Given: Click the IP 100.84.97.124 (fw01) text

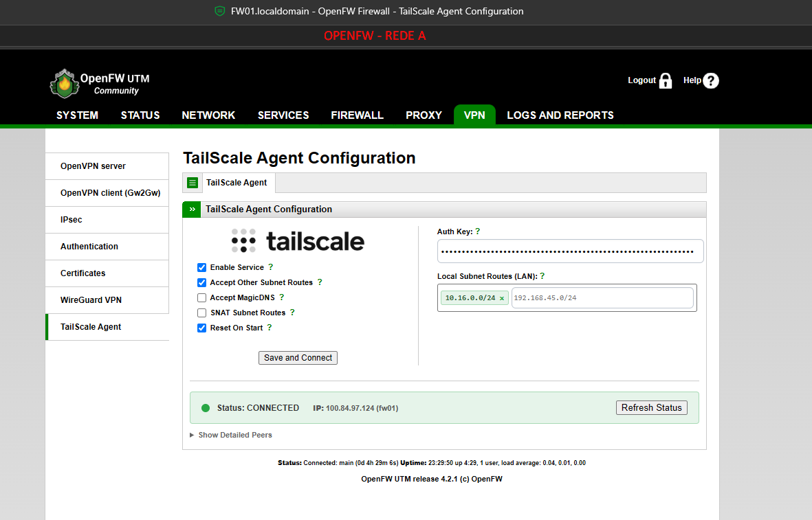Looking at the screenshot, I should tap(355, 408).
